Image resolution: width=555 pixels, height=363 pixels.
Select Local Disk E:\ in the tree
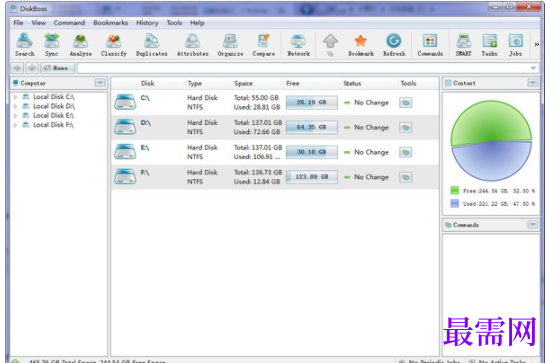tap(53, 116)
